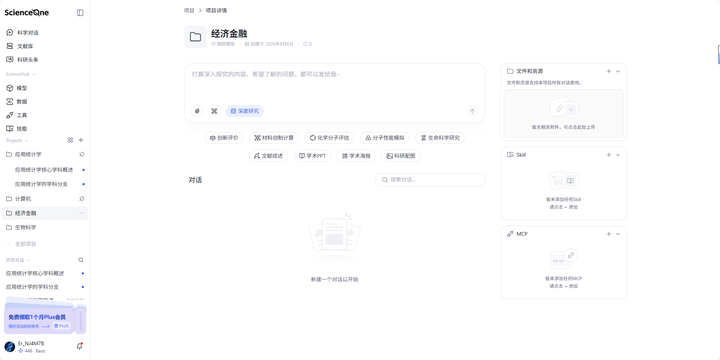720x360 pixels.
Task: Attach a file with paperclip icon
Action: [197, 111]
